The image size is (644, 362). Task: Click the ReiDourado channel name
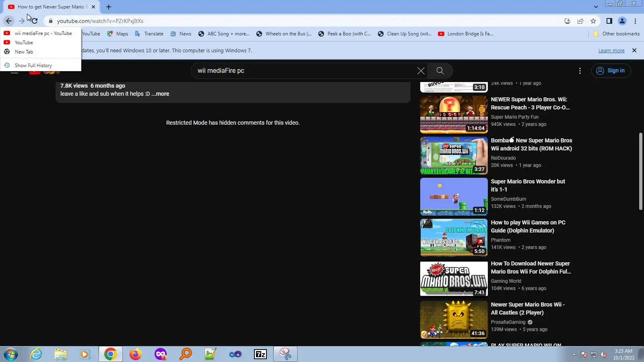[x=503, y=158]
